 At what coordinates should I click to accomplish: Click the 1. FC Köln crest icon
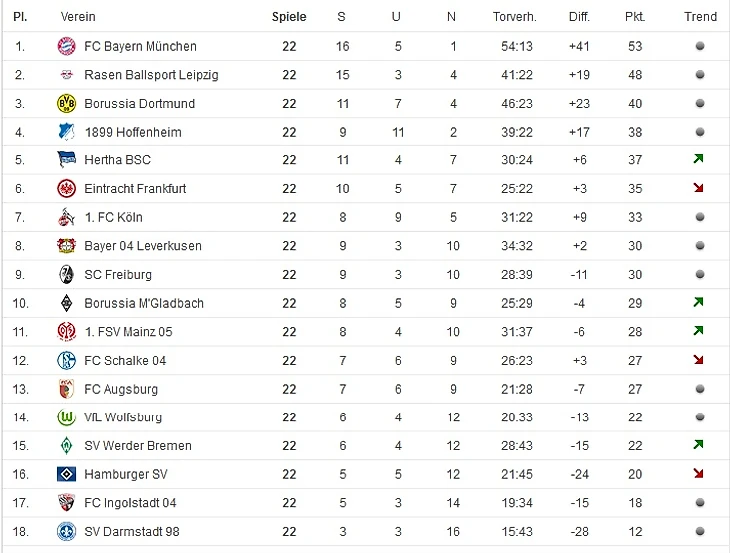click(x=66, y=217)
